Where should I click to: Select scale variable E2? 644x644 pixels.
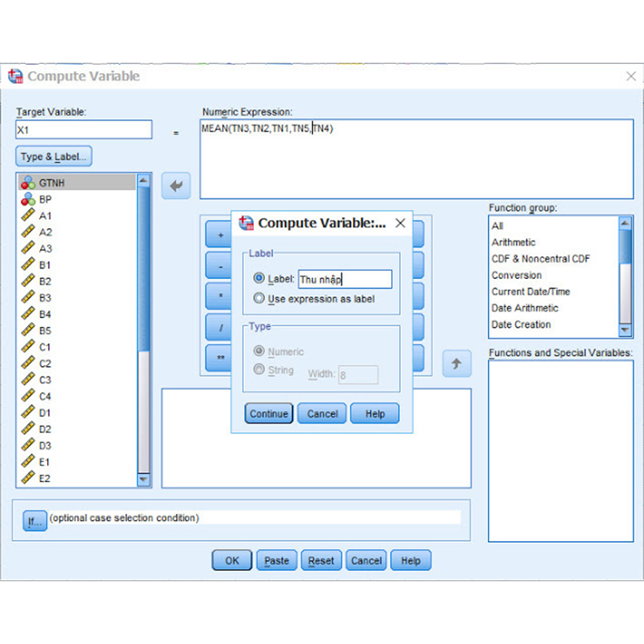coord(77,478)
